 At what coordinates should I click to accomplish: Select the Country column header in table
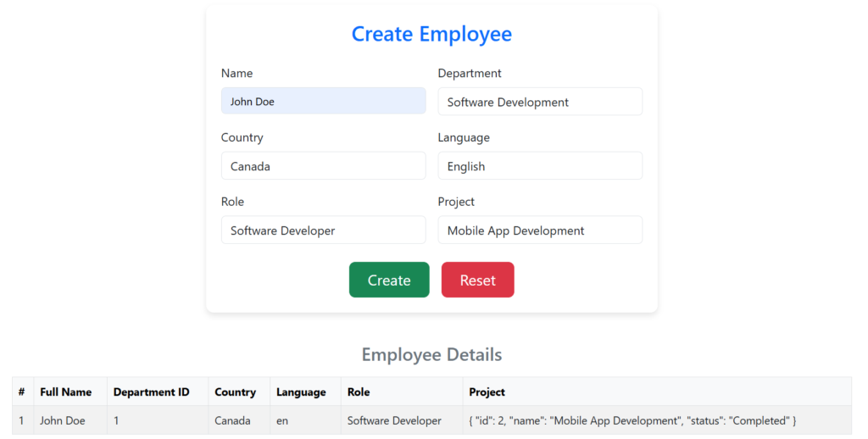[x=239, y=392]
